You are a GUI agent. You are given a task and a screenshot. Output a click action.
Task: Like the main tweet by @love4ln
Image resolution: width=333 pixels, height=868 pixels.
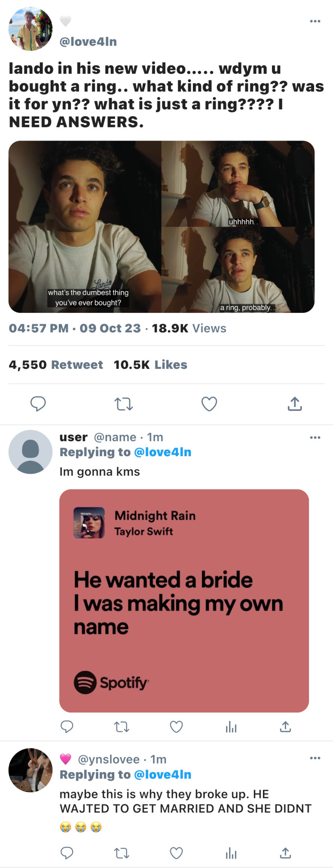click(x=209, y=404)
